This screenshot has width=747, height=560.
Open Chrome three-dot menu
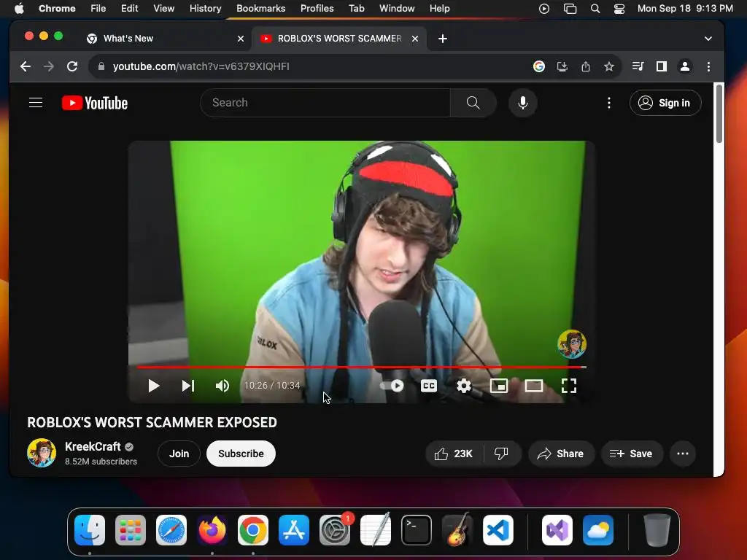pyautogui.click(x=708, y=66)
